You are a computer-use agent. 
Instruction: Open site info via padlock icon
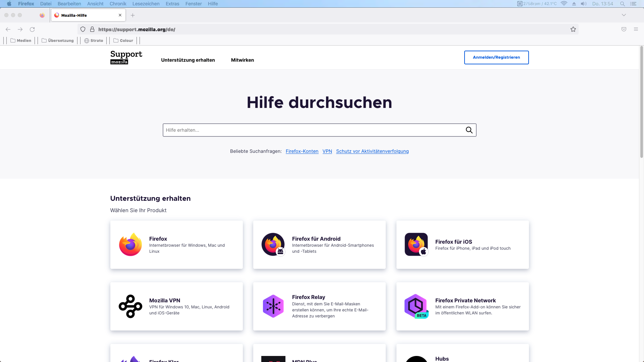click(x=92, y=29)
